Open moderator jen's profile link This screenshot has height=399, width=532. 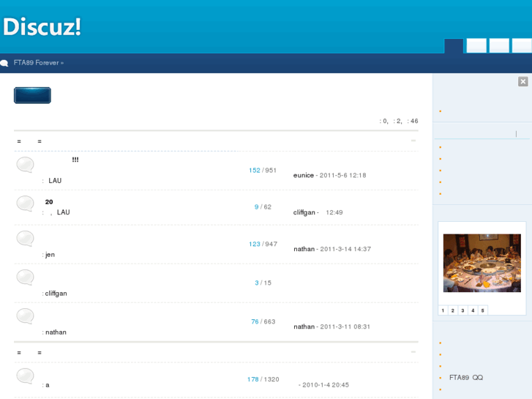[x=50, y=255]
